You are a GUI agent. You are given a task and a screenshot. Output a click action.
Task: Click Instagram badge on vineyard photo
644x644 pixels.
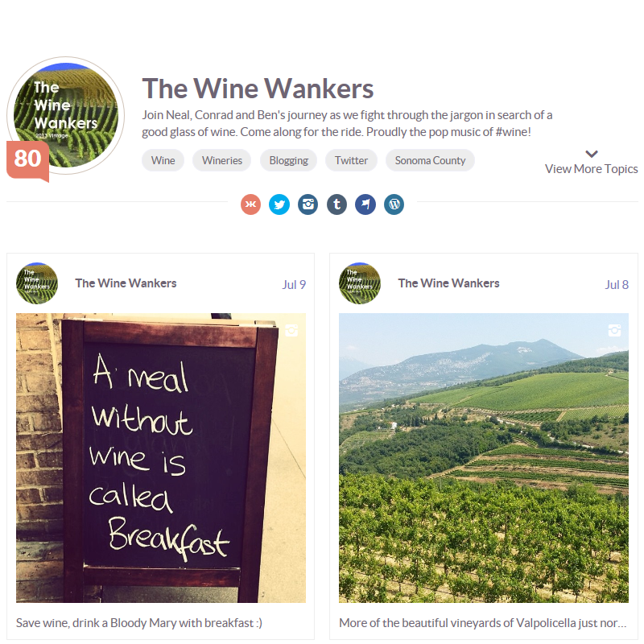tap(614, 330)
